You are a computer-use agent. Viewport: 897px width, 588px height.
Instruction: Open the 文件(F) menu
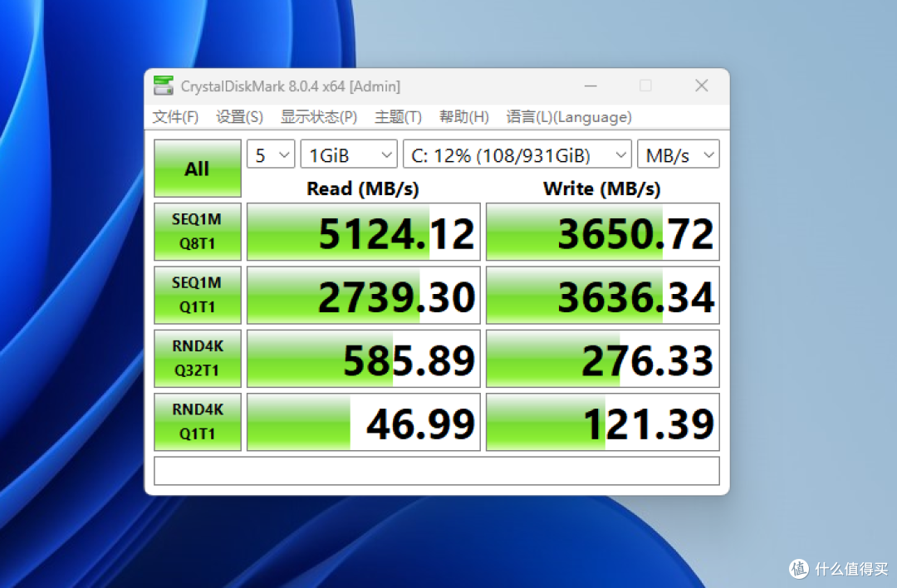[x=175, y=117]
